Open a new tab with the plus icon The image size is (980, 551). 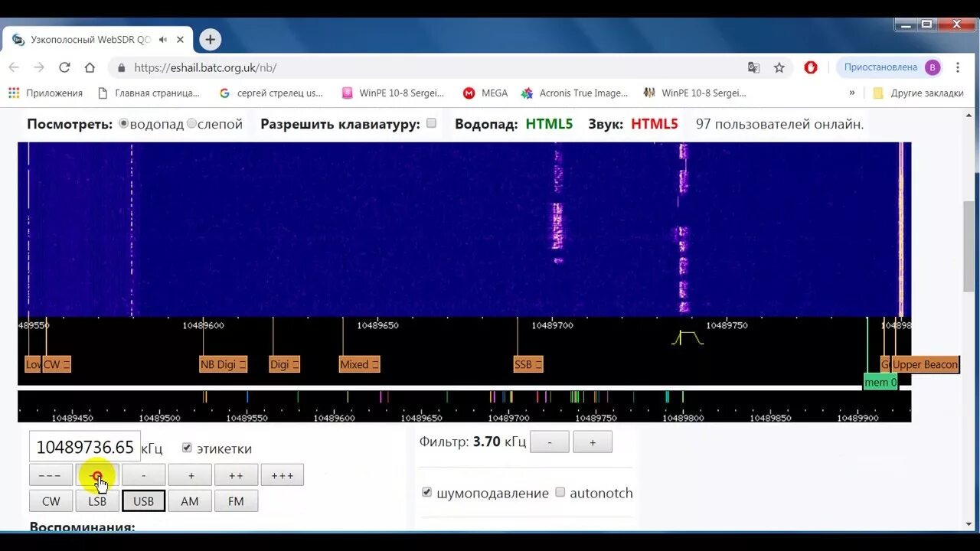coord(210,40)
